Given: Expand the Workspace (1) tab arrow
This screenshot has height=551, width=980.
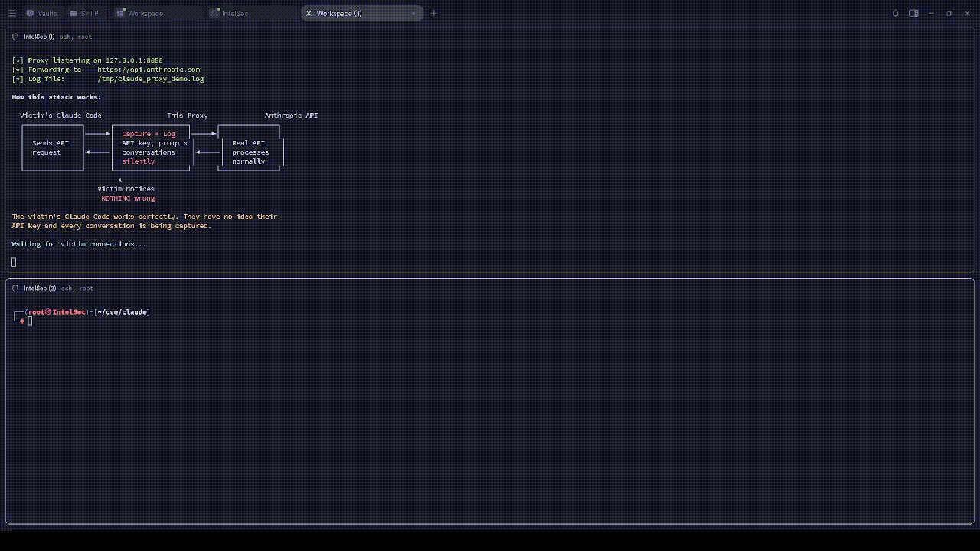Looking at the screenshot, I should 413,13.
